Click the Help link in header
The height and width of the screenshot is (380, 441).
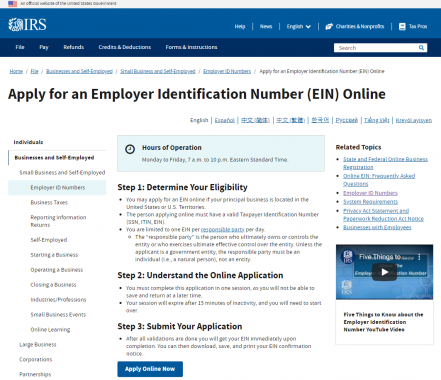click(240, 27)
